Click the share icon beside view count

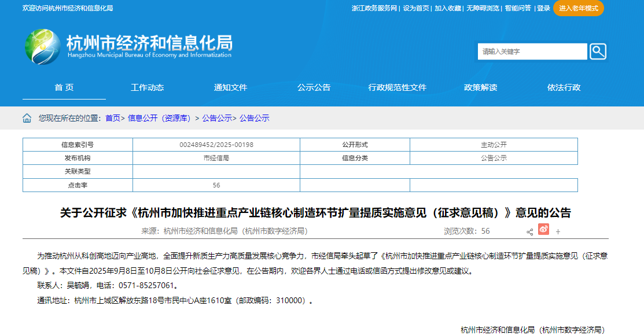pos(529,231)
